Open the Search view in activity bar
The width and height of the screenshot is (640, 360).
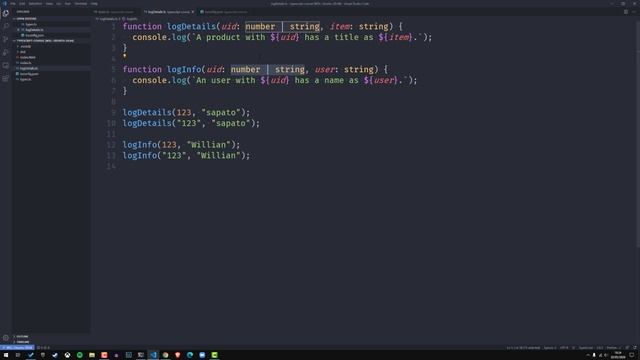[6, 26]
